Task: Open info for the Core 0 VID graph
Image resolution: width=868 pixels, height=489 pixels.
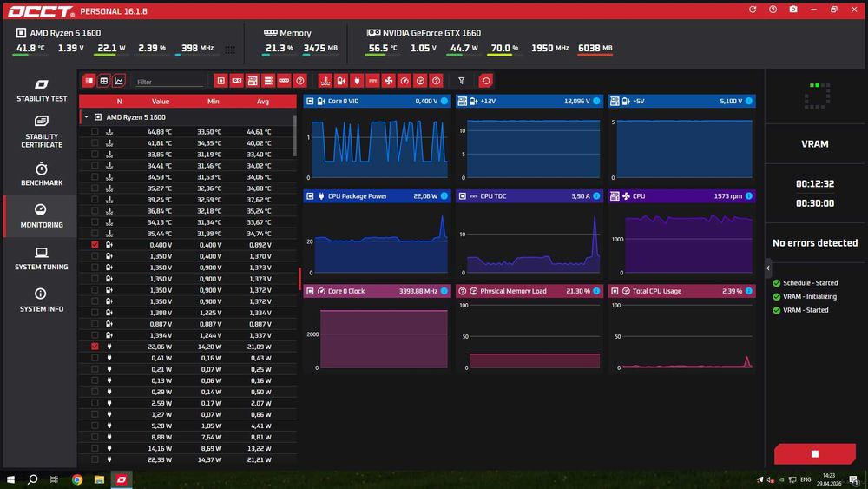Action: 444,101
